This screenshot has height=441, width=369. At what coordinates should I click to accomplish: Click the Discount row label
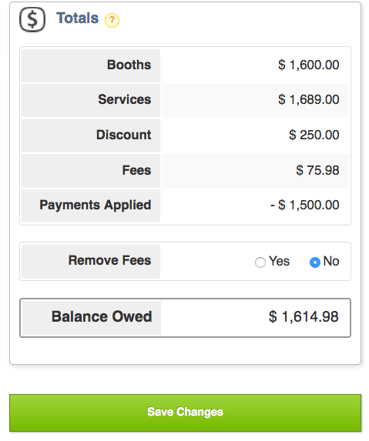(124, 135)
